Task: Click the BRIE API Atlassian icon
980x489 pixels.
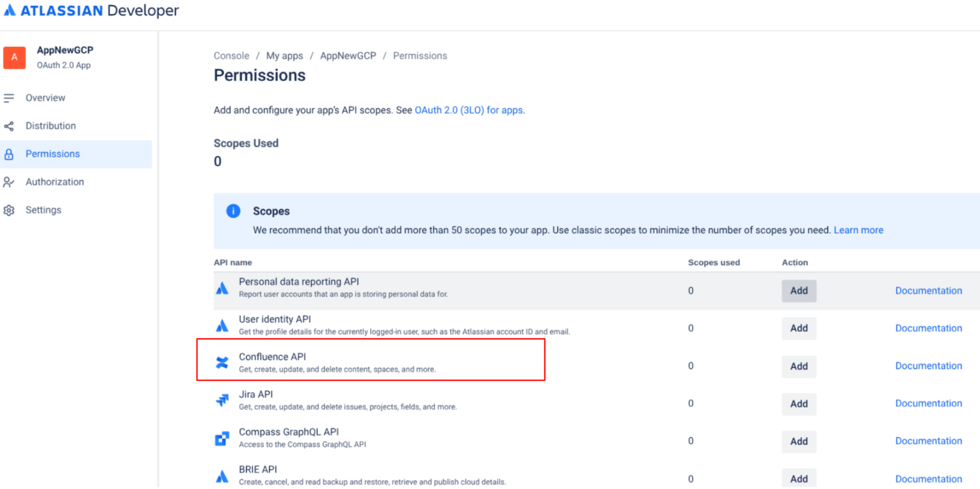Action: click(222, 476)
